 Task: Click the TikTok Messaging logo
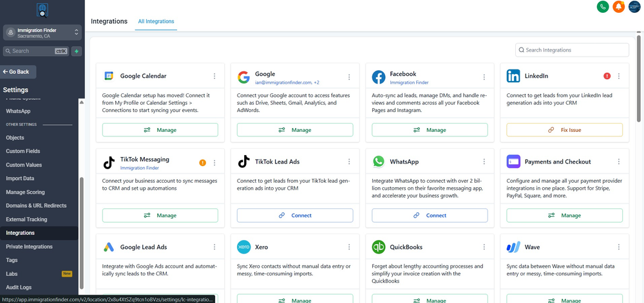(x=109, y=162)
